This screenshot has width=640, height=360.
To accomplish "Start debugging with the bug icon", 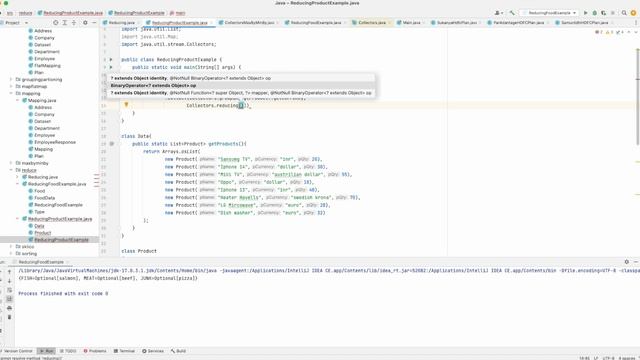I will (594, 13).
